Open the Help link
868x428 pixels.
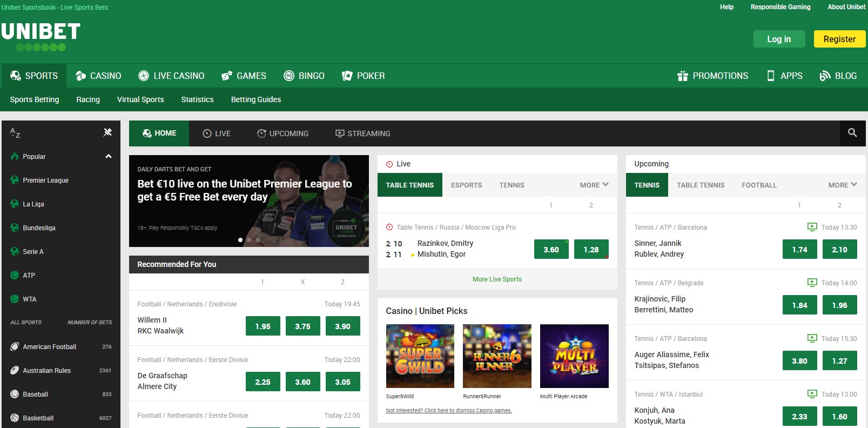click(727, 7)
